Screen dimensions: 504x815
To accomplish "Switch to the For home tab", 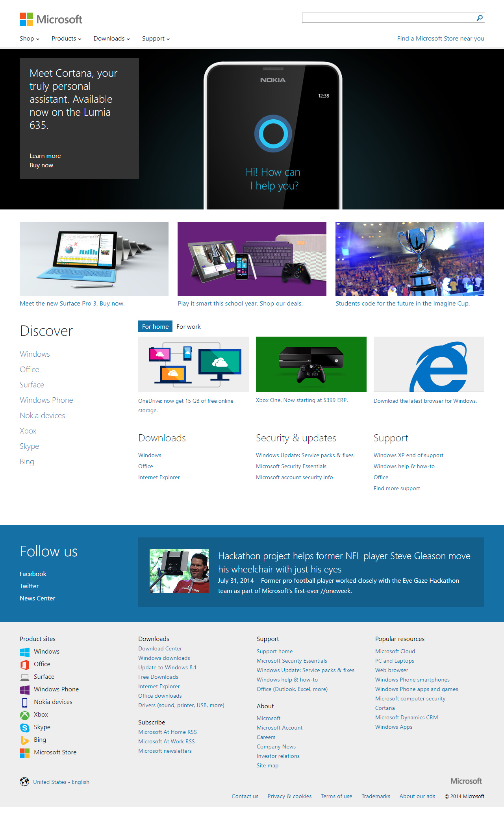I will click(x=155, y=326).
